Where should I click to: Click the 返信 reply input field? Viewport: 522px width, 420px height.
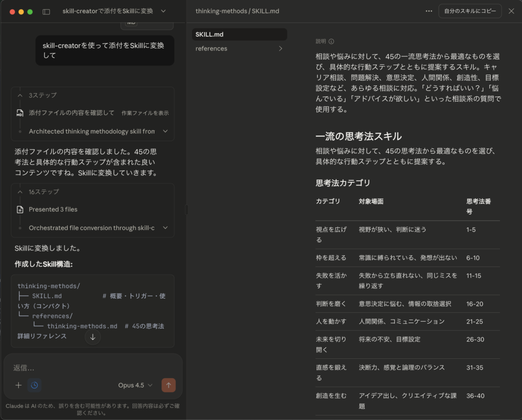coord(92,367)
